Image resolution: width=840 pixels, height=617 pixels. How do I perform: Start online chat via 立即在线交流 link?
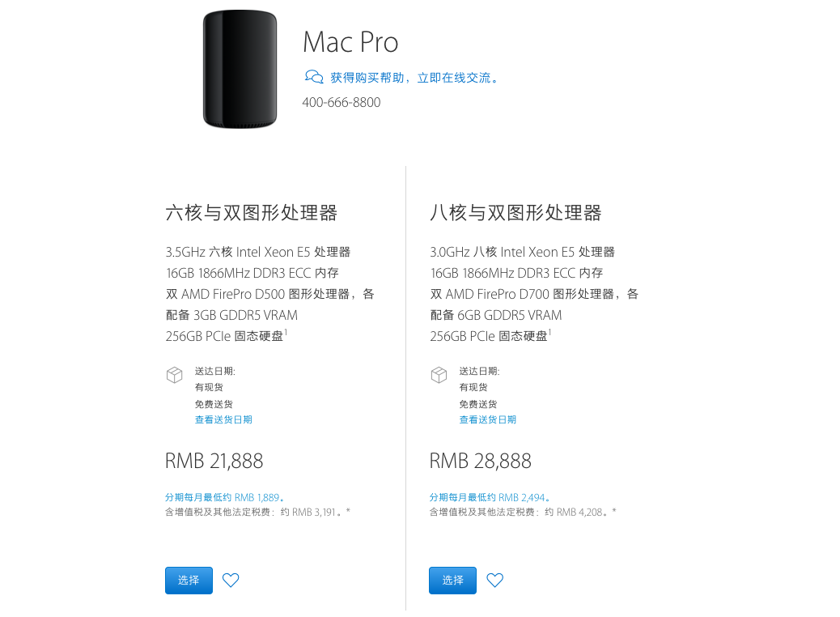[454, 78]
